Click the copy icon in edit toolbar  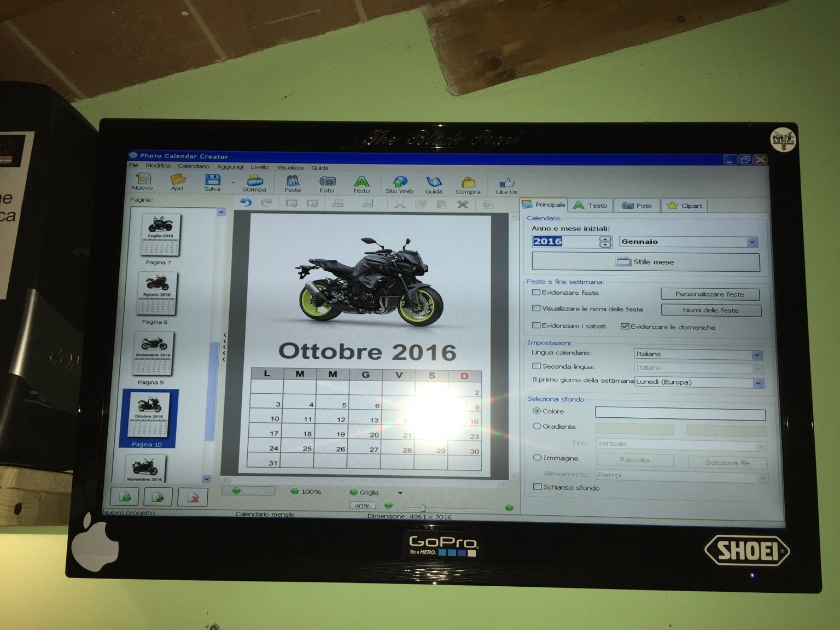(421, 205)
